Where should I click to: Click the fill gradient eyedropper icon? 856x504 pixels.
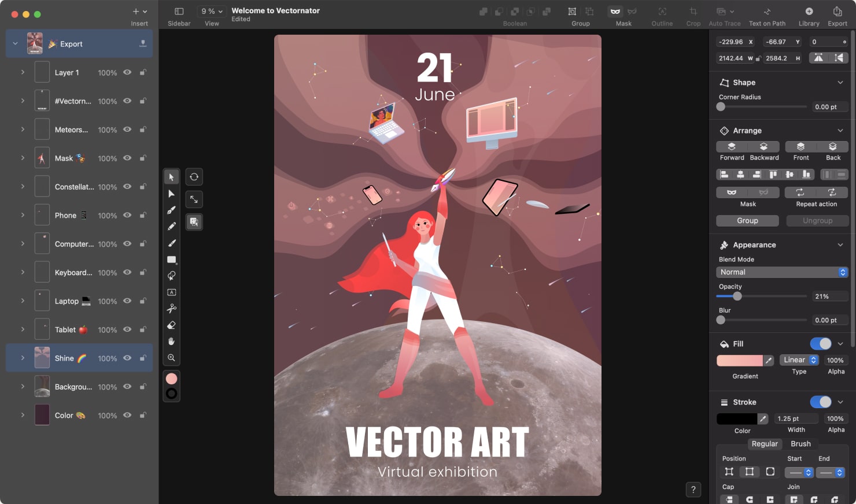[x=769, y=360]
